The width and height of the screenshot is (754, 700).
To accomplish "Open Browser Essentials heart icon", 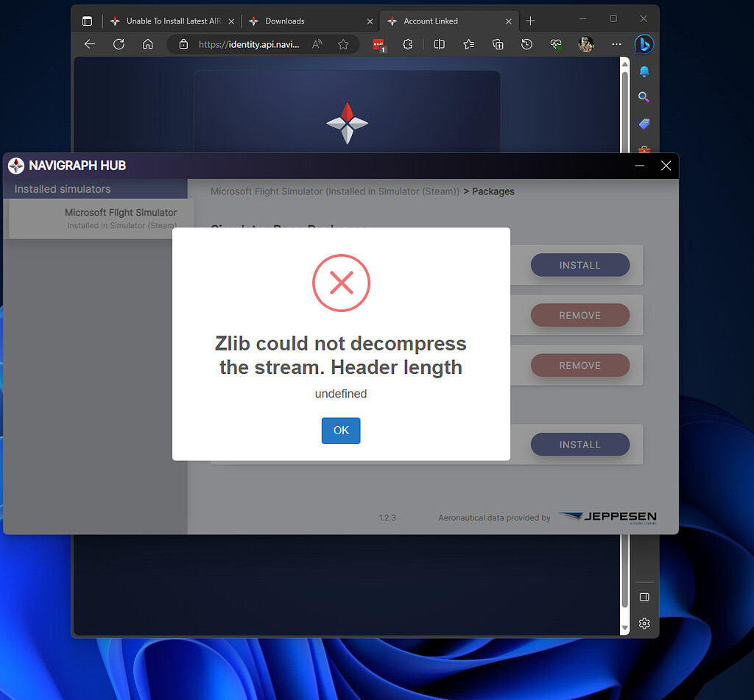I will tap(556, 44).
